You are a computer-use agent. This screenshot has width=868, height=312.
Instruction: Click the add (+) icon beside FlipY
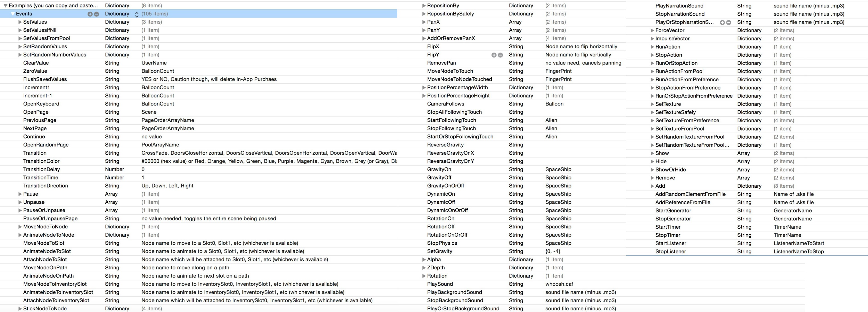coord(494,55)
